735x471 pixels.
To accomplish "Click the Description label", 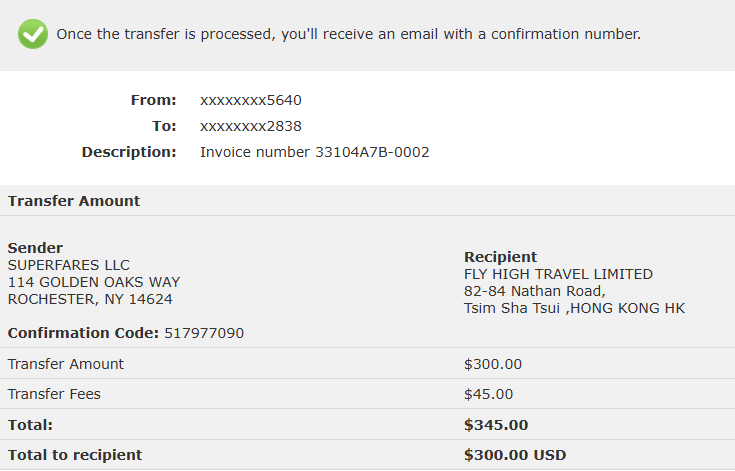I will tap(129, 152).
